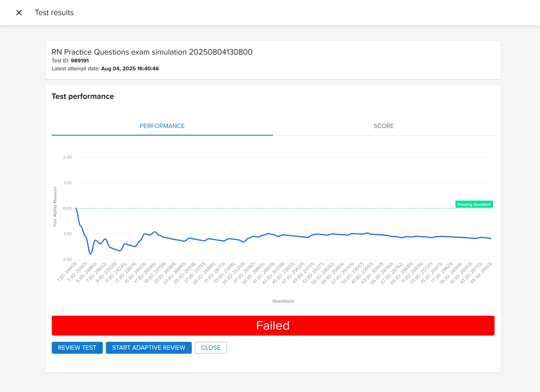Click the Test performance heading

[x=83, y=96]
